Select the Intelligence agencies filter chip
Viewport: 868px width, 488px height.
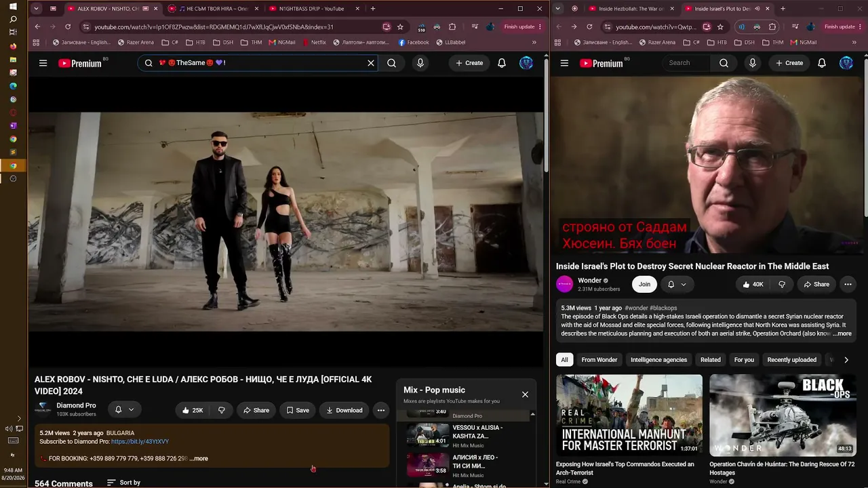click(x=658, y=360)
